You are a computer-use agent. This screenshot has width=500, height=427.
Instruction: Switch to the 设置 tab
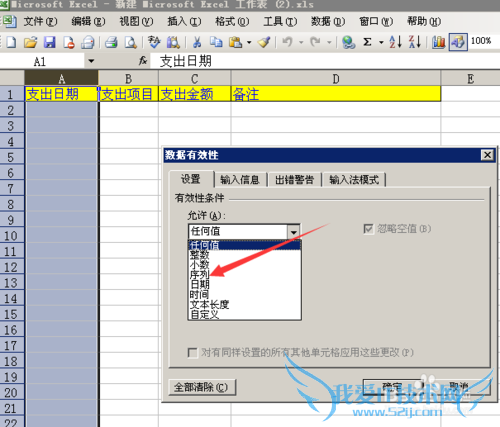(191, 179)
